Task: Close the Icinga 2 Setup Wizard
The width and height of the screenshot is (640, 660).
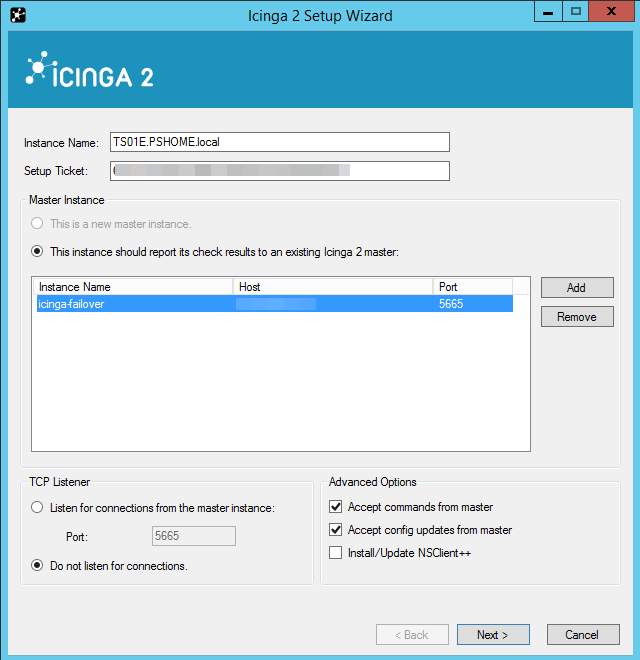Action: pyautogui.click(x=612, y=12)
